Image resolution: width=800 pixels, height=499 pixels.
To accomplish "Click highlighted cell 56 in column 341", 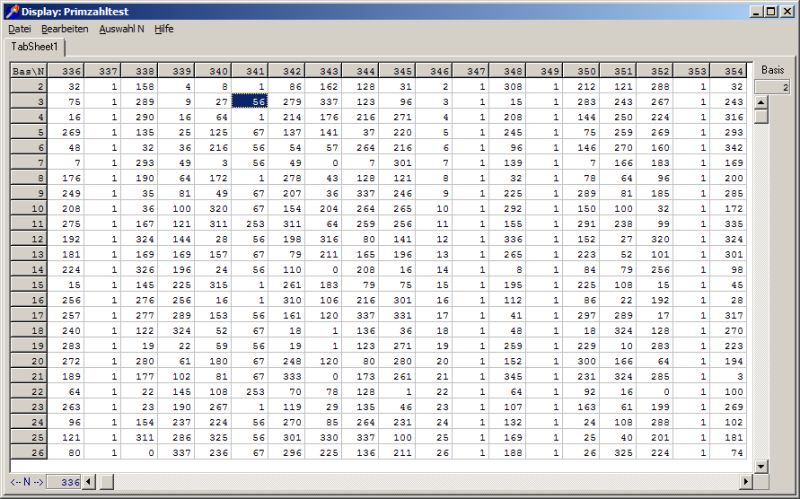I will (249, 102).
